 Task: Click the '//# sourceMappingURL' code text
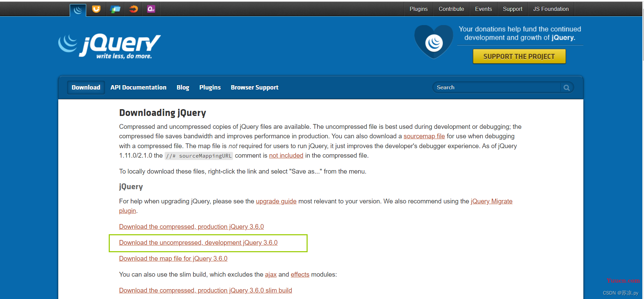point(199,156)
